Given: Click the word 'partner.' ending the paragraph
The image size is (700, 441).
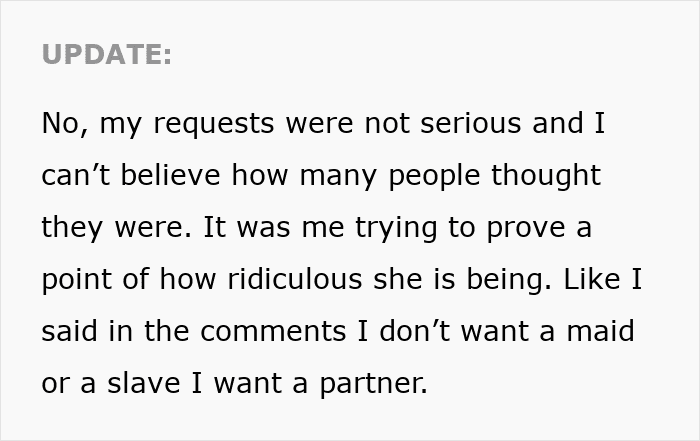Looking at the screenshot, I should point(373,384).
